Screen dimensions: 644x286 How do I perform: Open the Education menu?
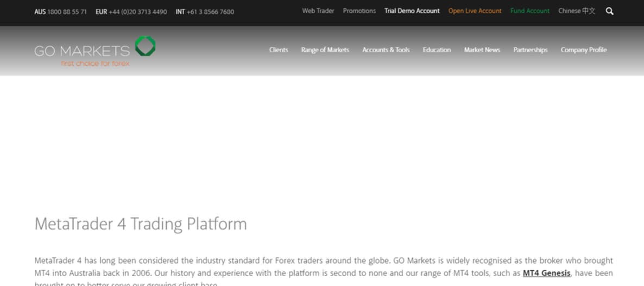[x=437, y=50]
